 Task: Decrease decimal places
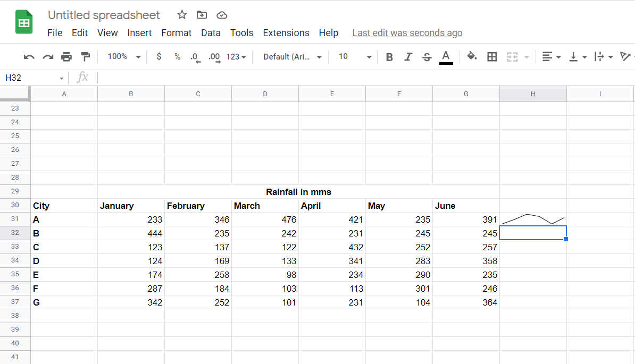coord(195,57)
